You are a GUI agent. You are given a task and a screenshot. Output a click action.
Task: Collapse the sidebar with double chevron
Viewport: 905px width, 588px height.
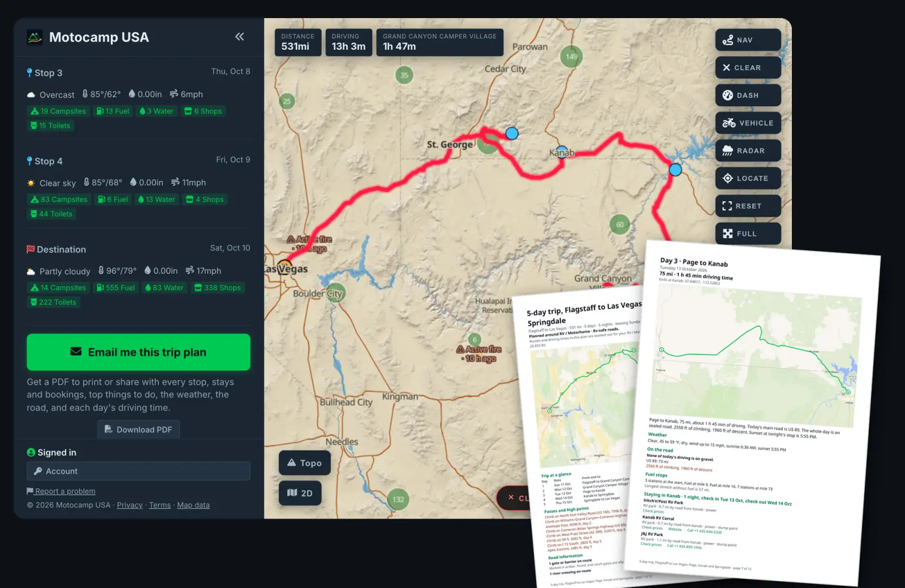click(239, 37)
